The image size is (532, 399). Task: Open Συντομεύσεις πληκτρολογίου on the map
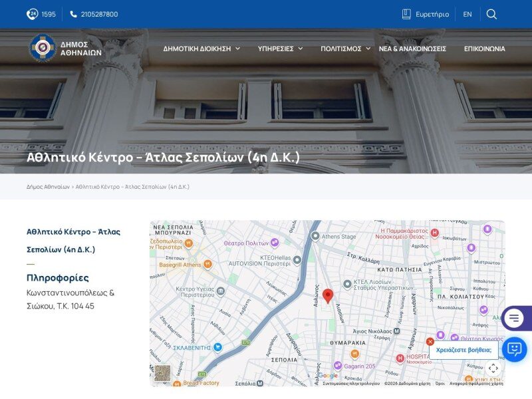351,384
